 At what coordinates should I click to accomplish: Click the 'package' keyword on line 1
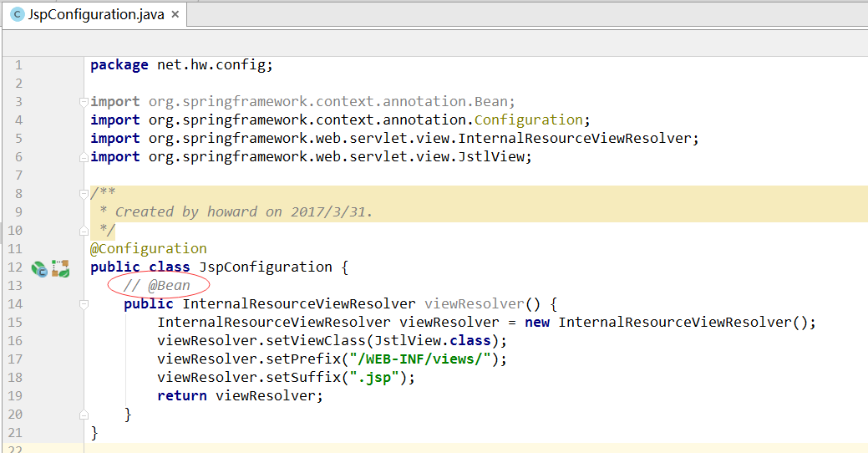tap(119, 65)
